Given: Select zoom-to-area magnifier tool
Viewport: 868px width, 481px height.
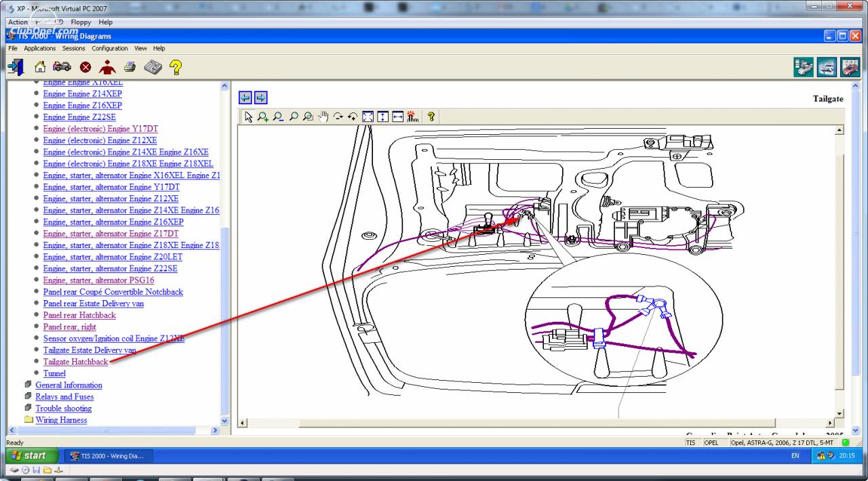Looking at the screenshot, I should click(x=308, y=117).
